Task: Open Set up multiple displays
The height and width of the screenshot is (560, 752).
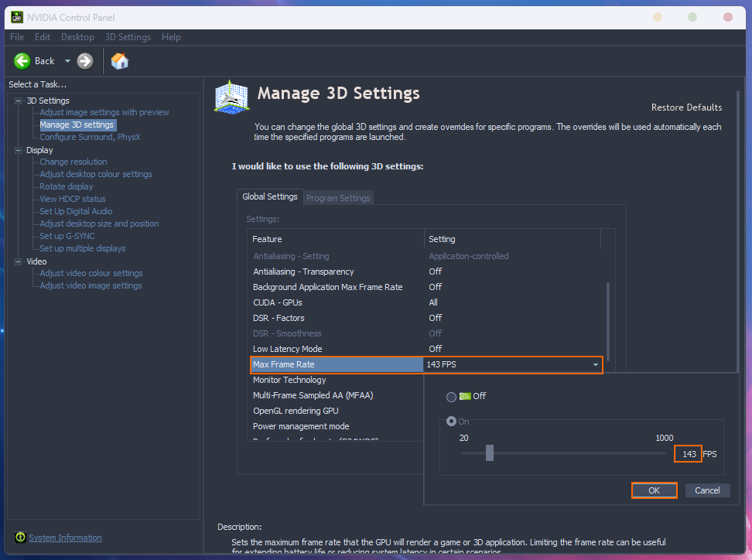Action: point(83,248)
